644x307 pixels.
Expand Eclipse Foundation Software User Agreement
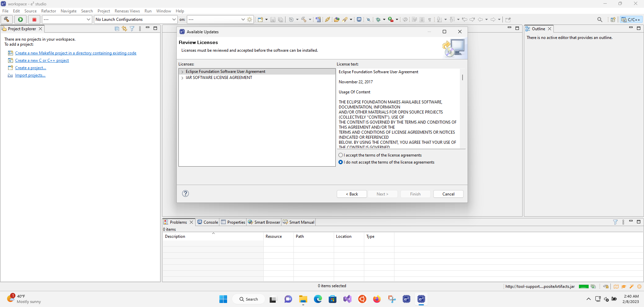182,72
